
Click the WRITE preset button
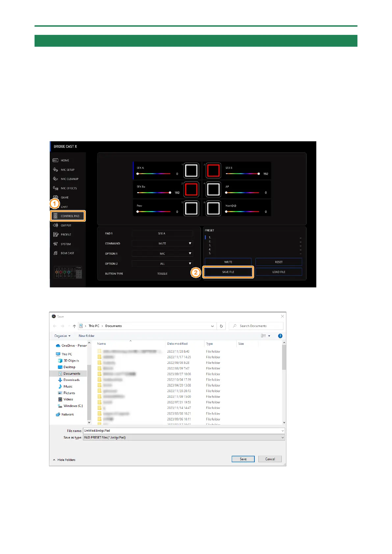(x=228, y=262)
